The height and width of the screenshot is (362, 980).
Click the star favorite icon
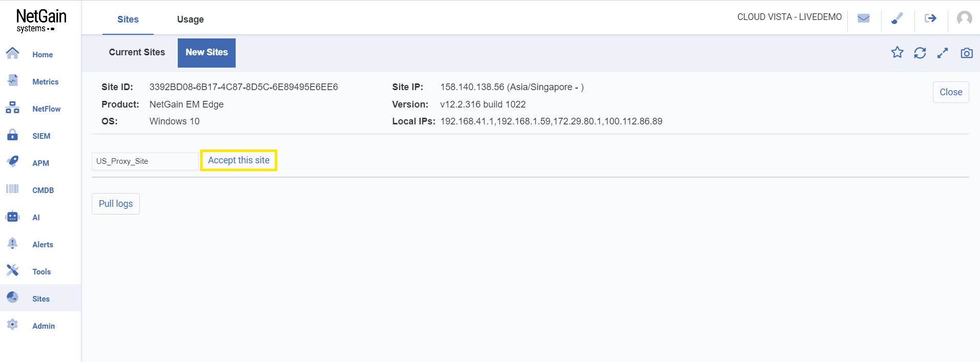tap(897, 52)
